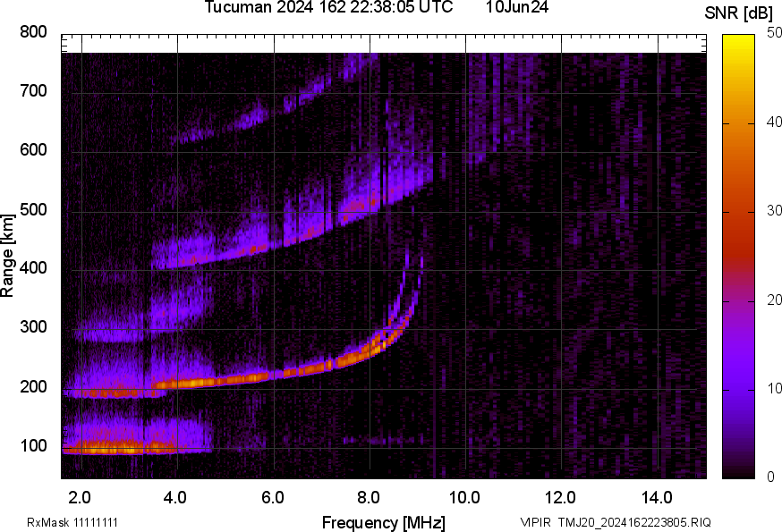This screenshot has width=782, height=532.
Task: Click range tick label '200'
Action: [33, 386]
